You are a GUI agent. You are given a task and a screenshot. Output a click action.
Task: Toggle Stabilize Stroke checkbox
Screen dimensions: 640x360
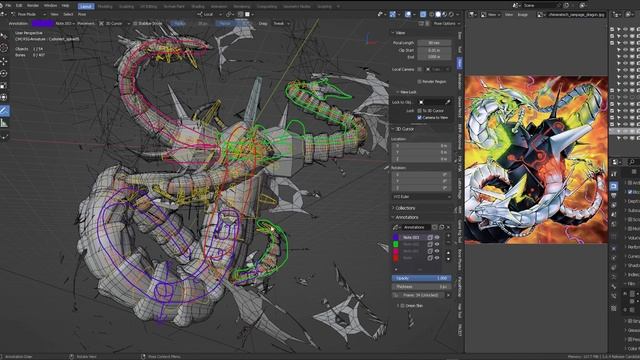(x=135, y=24)
